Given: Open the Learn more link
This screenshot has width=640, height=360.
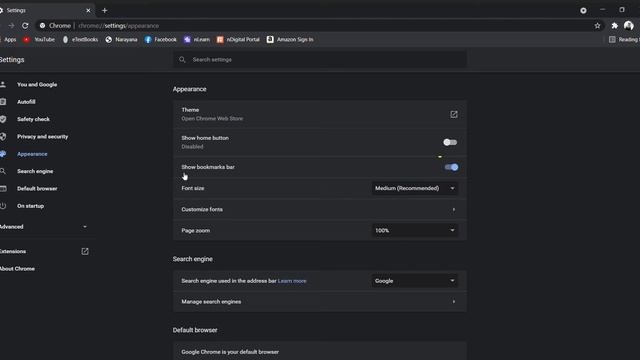Looking at the screenshot, I should coord(292,281).
